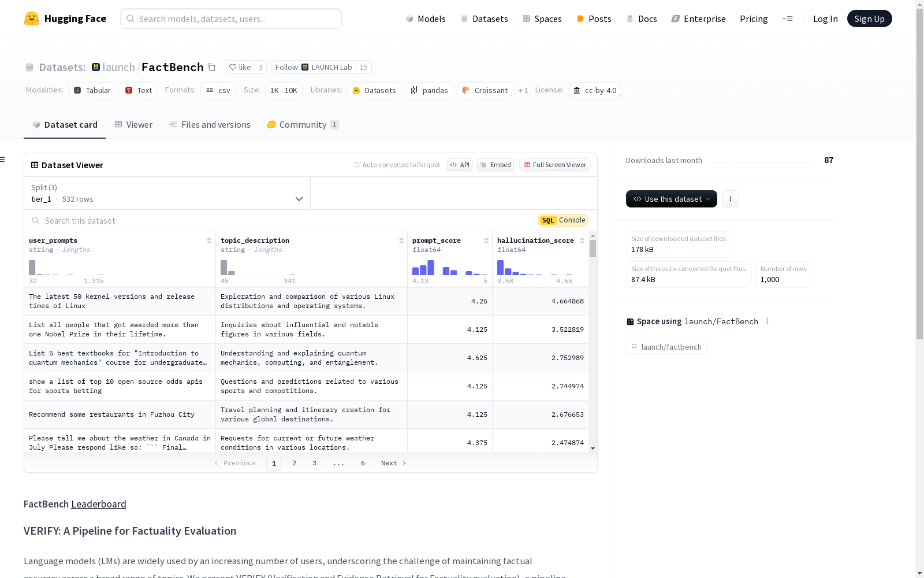Switch to the Dataset card tab
Image resolution: width=924 pixels, height=578 pixels.
pyautogui.click(x=65, y=124)
